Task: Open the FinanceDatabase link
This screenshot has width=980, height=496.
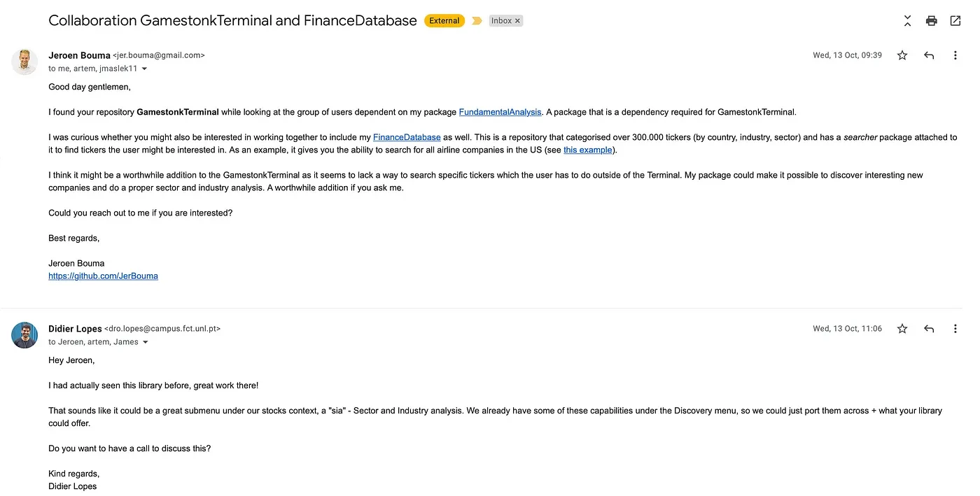Action: (407, 137)
